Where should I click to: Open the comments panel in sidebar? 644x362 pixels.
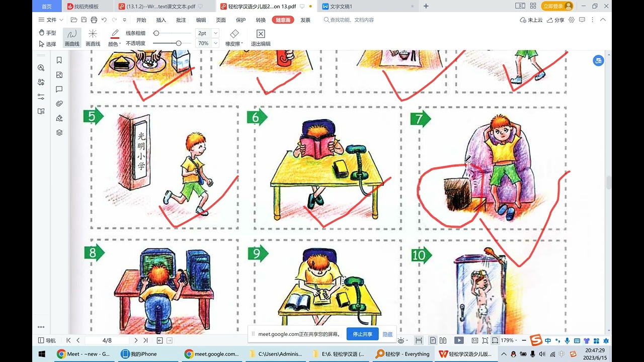(x=59, y=89)
